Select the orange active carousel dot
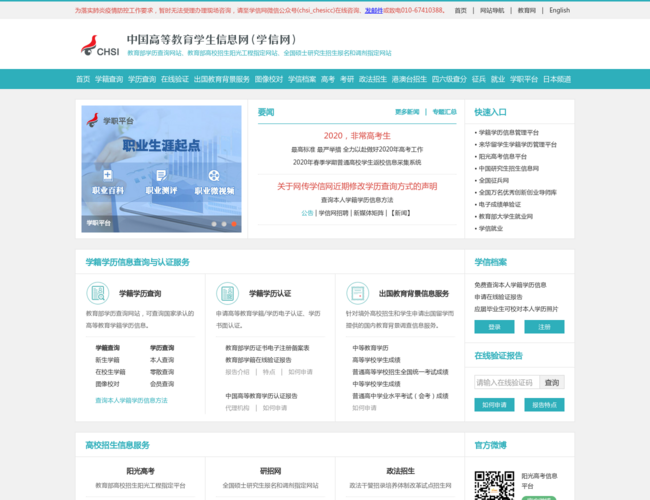650x500 pixels. click(234, 224)
